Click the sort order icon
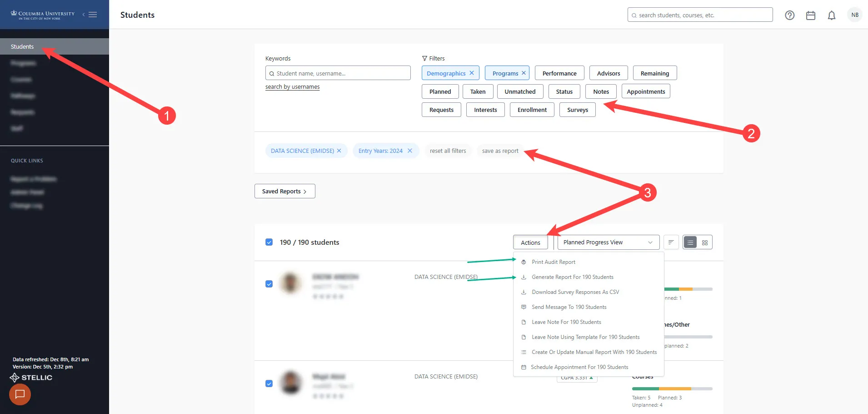Viewport: 868px width, 414px height. [671, 242]
